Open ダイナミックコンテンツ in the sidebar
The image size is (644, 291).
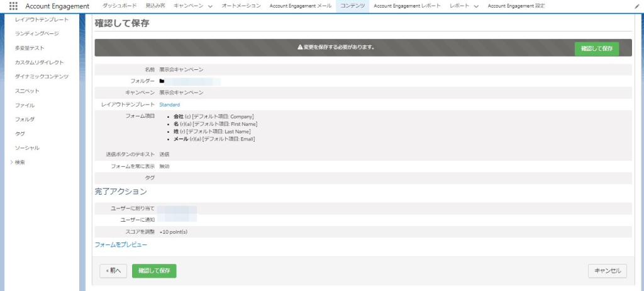pos(42,77)
